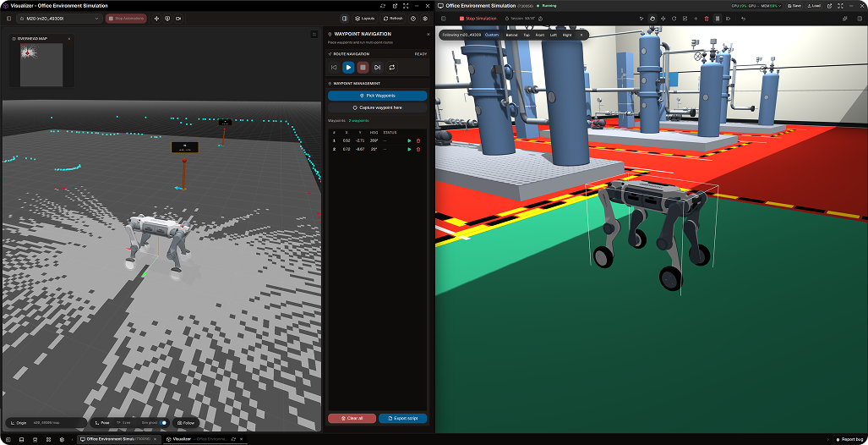Open Visualizer settings gear
The height and width of the screenshot is (445, 868).
[425, 19]
